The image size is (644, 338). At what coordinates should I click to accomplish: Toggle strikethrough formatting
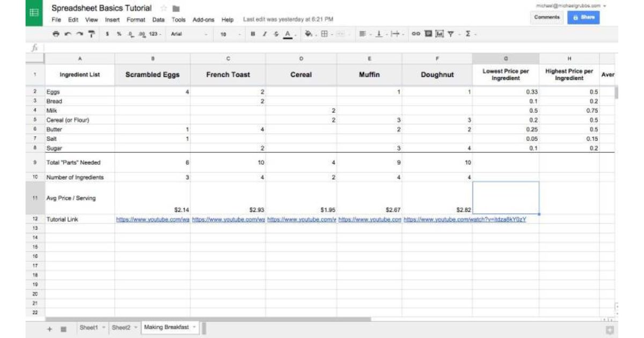point(276,34)
